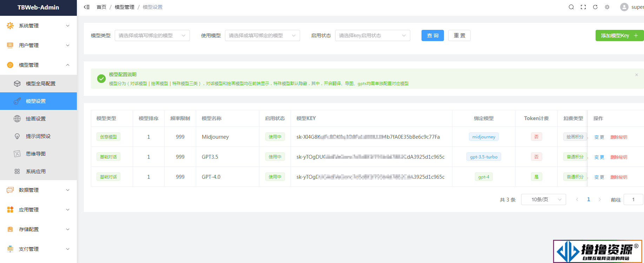
Task: Click the next page arrow
Action: tap(600, 199)
